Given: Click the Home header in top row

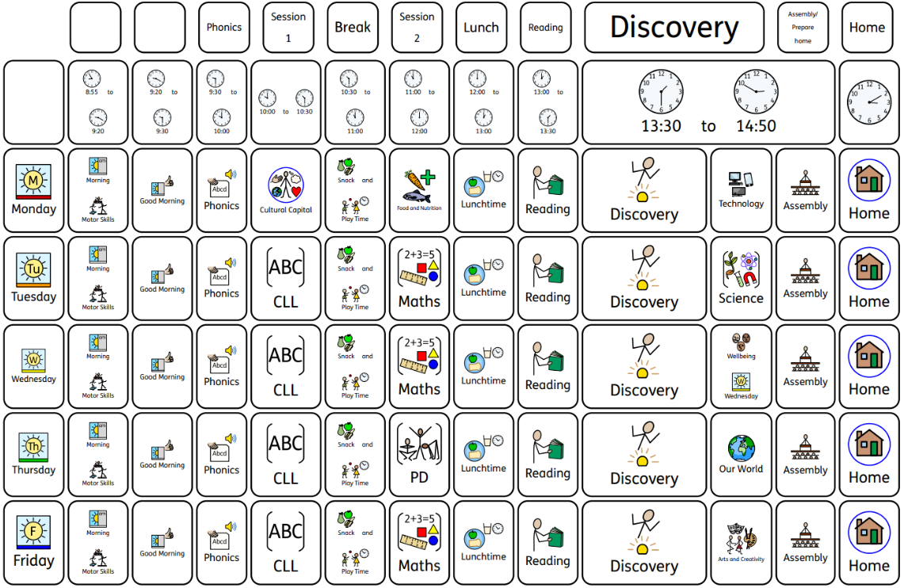Looking at the screenshot, I should coord(867,28).
